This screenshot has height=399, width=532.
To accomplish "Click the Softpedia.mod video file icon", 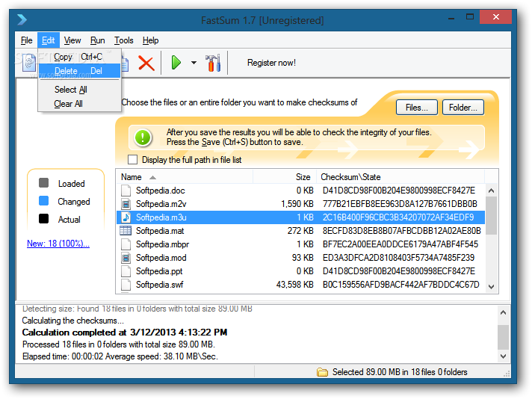I will coord(126,258).
